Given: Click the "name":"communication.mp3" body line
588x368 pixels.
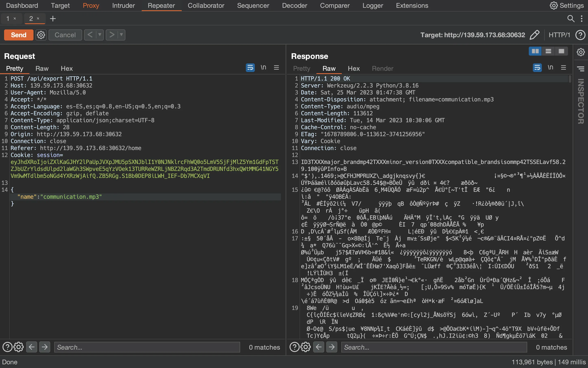Looking at the screenshot, I should [60, 197].
